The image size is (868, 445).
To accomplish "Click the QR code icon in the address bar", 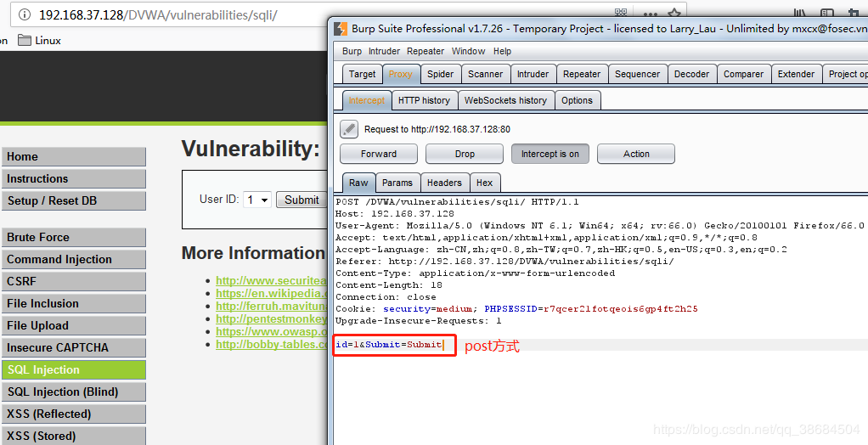I will click(622, 14).
